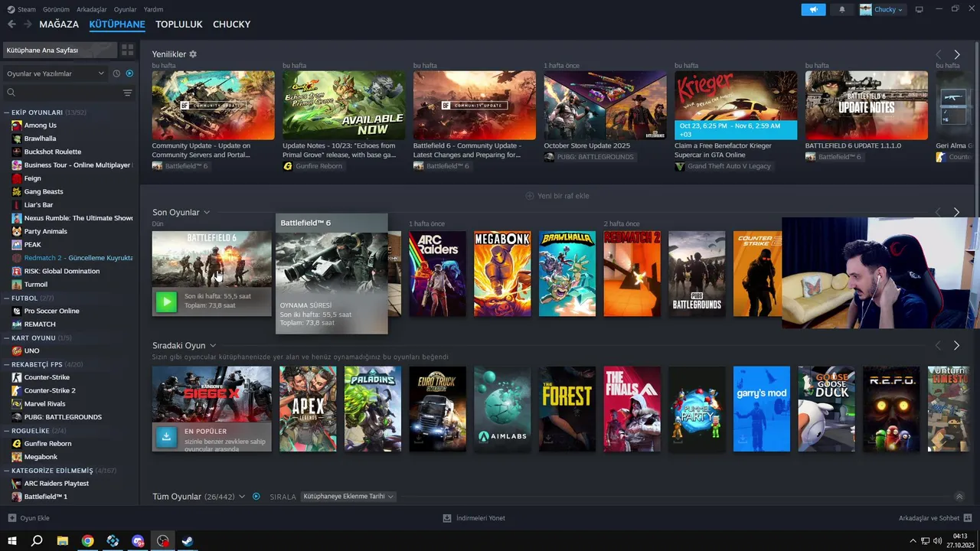Image resolution: width=980 pixels, height=551 pixels.
Task: Open Chrome from taskbar
Action: pos(88,541)
